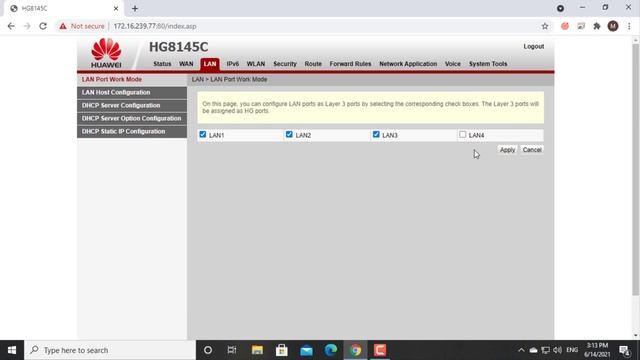This screenshot has height=360, width=640.
Task: Bookmark this page with star icon
Action: [545, 26]
